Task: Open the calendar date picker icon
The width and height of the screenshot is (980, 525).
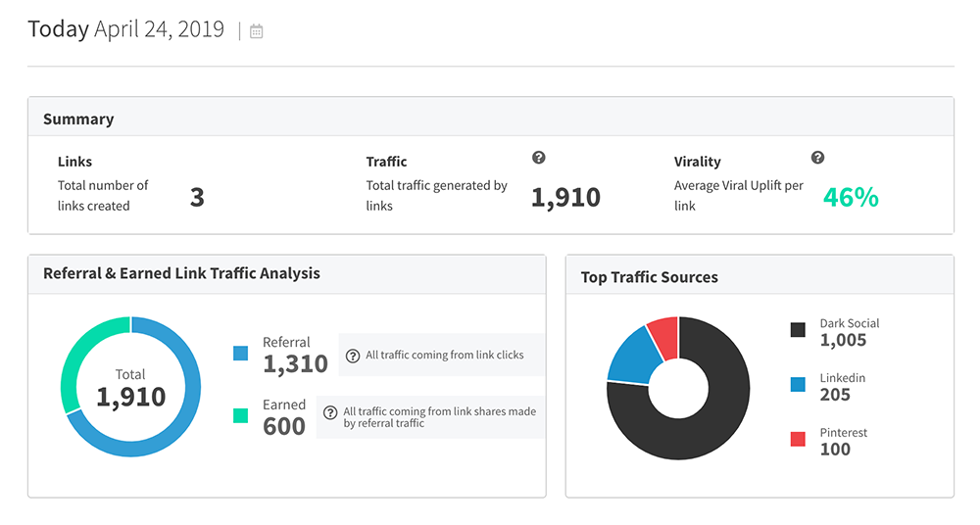Action: pyautogui.click(x=256, y=31)
